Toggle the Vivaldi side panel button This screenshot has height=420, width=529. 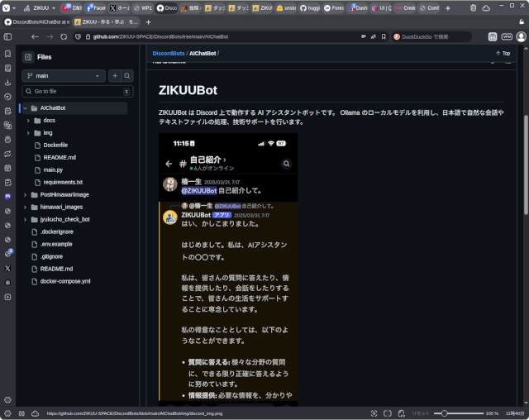[x=7, y=36]
